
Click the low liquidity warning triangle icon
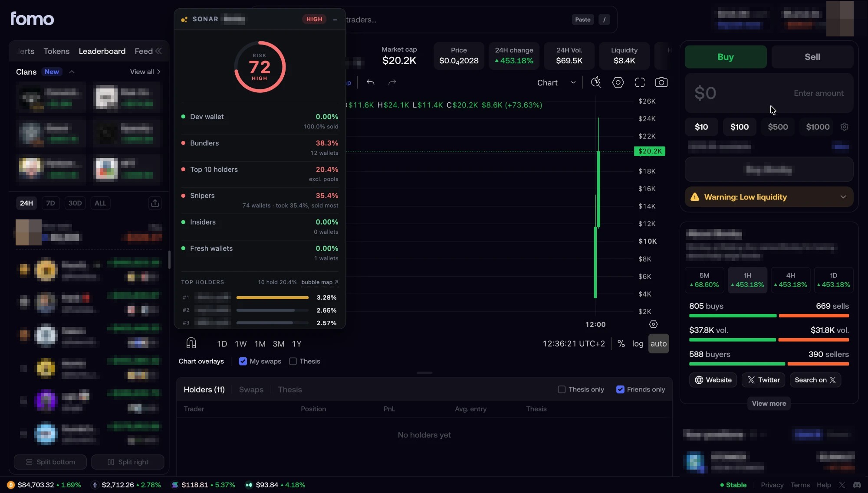[x=695, y=197]
